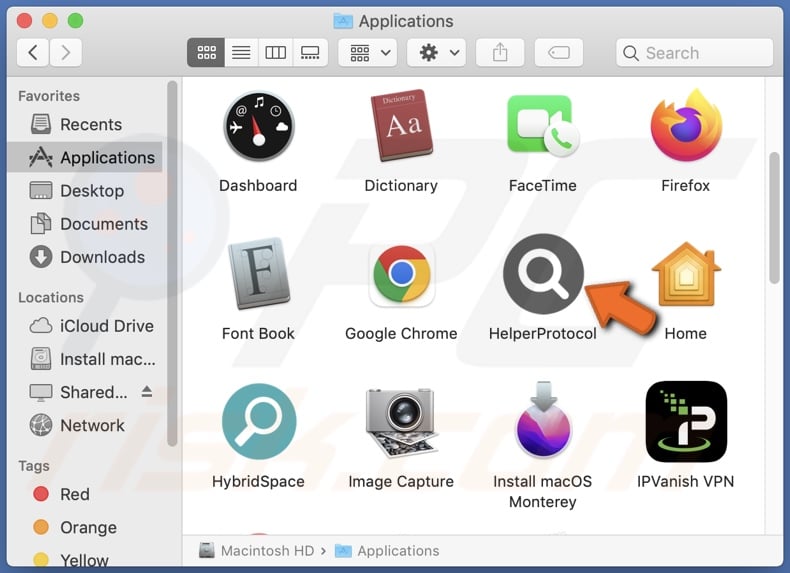Select the Firefox app icon
This screenshot has height=573, width=790.
686,125
